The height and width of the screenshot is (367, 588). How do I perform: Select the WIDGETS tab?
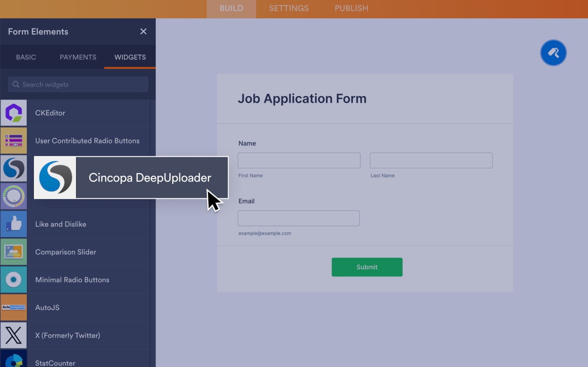click(x=130, y=57)
